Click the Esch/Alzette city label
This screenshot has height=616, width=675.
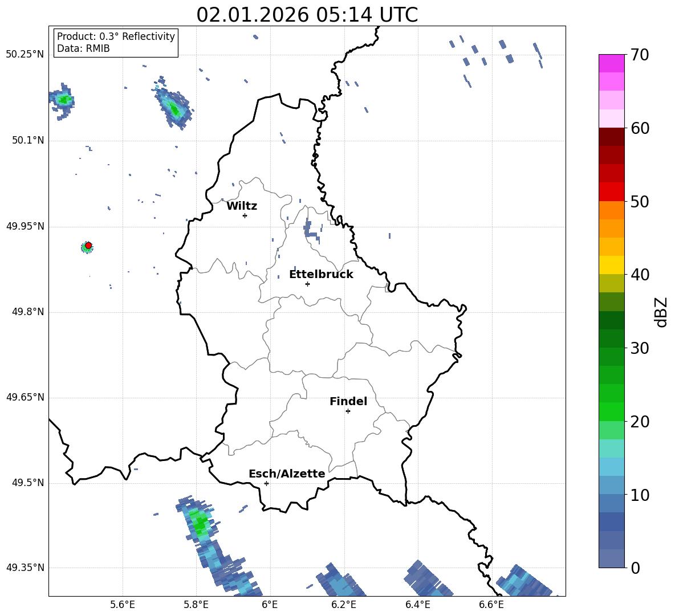[x=287, y=474]
